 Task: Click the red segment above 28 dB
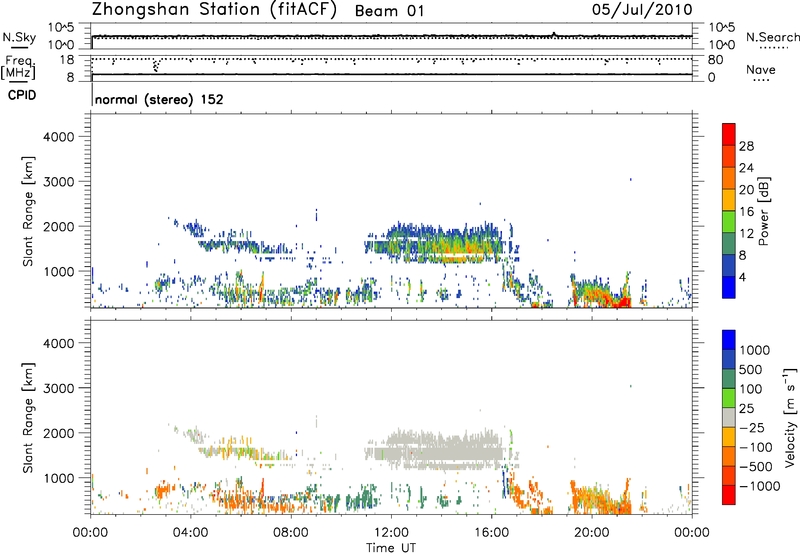(729, 134)
